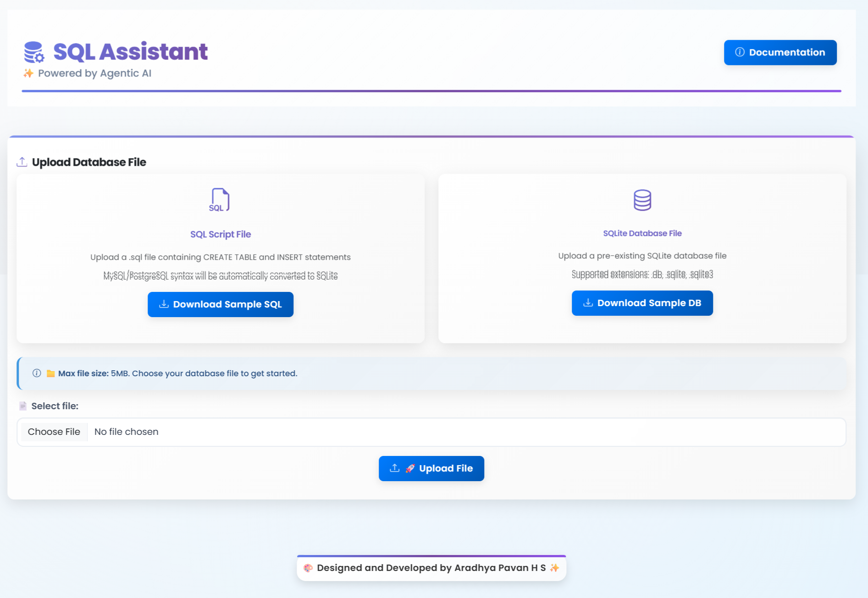Click the SQLite database cylinder icon
Screen dimensions: 868x598
click(x=642, y=200)
